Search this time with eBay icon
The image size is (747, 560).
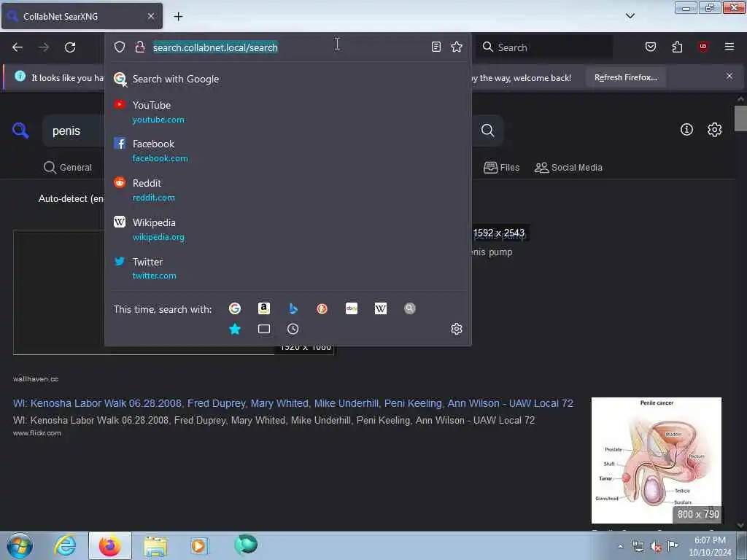click(x=352, y=308)
